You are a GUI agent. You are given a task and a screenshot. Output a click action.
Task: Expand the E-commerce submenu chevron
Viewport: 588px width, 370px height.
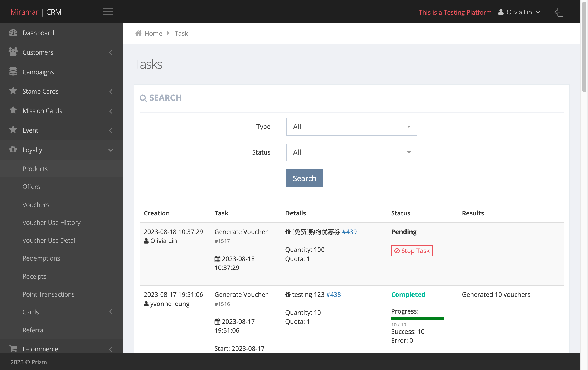point(111,349)
